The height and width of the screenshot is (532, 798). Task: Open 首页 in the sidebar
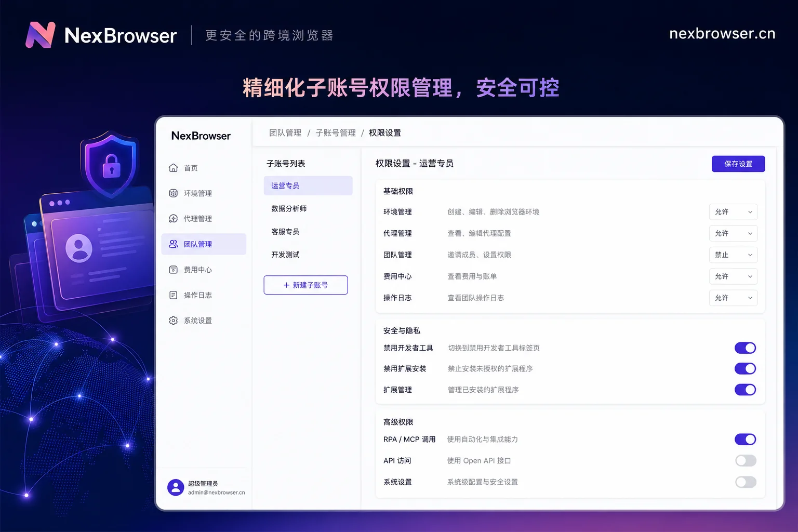click(204, 168)
